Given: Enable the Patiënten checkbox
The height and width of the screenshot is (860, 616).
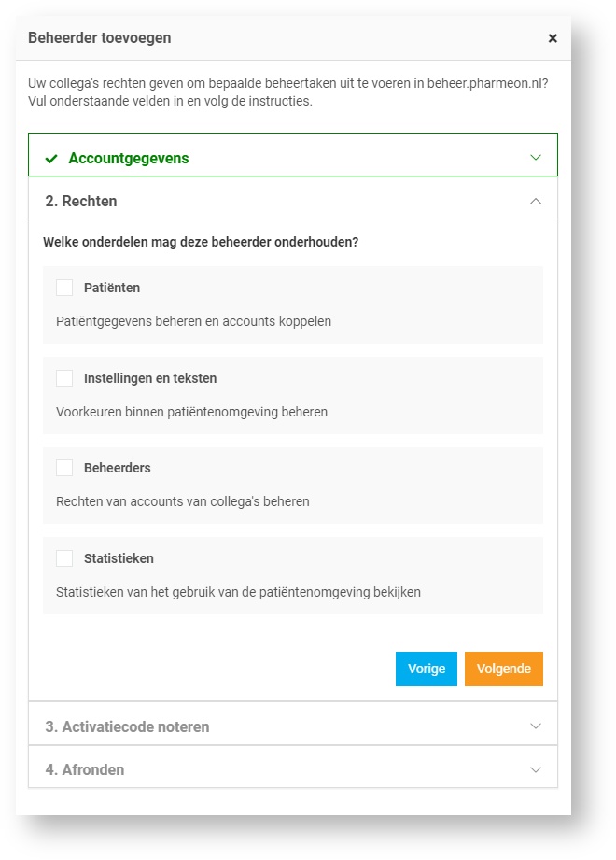Looking at the screenshot, I should [x=64, y=288].
